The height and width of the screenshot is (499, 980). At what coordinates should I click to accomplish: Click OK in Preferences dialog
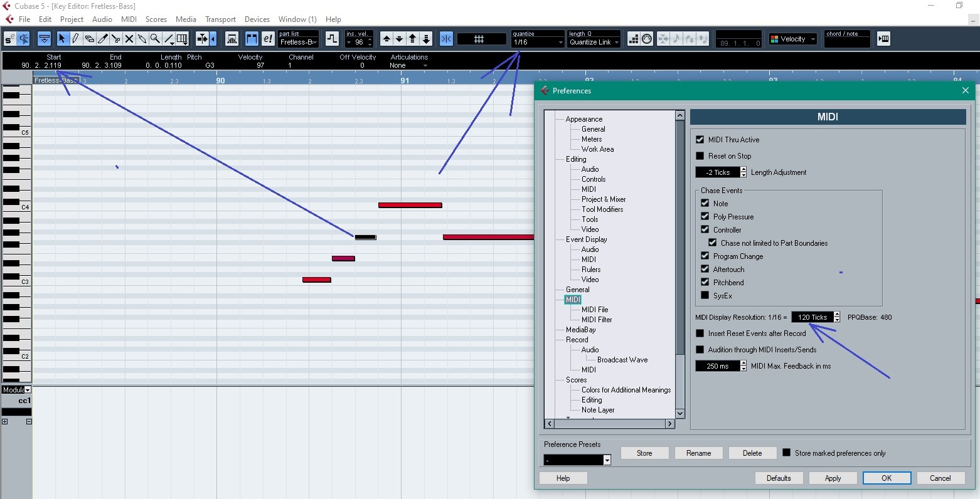pyautogui.click(x=887, y=478)
